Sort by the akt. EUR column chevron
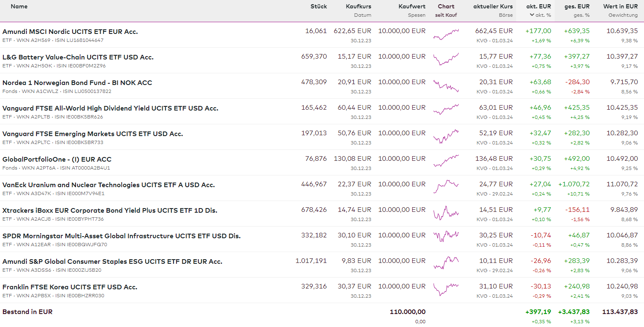The width and height of the screenshot is (644, 327). [x=532, y=15]
